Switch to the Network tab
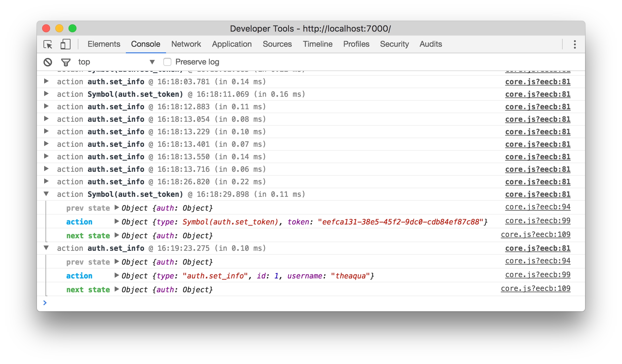 pyautogui.click(x=186, y=44)
